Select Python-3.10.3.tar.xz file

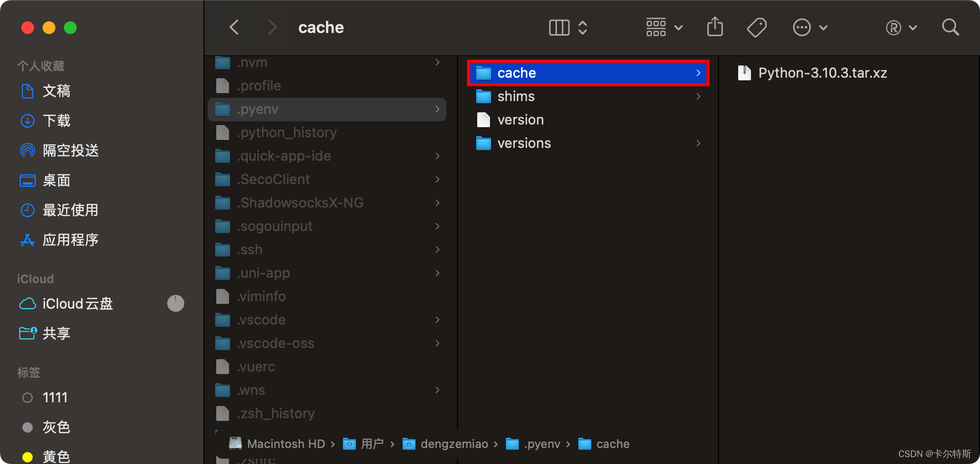click(x=822, y=73)
